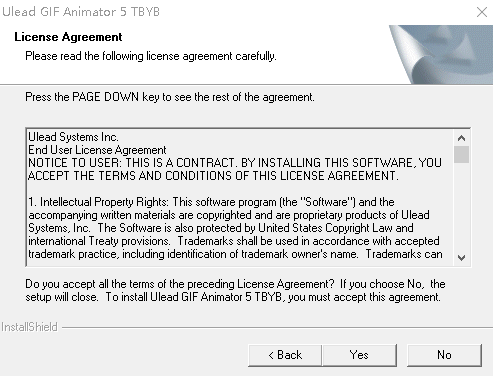Click the 'Press the PAGE DOWN key' instruction text
The height and width of the screenshot is (376, 493).
click(170, 97)
